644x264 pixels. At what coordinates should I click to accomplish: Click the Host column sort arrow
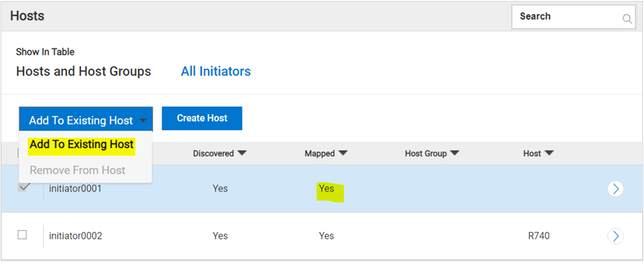(549, 153)
